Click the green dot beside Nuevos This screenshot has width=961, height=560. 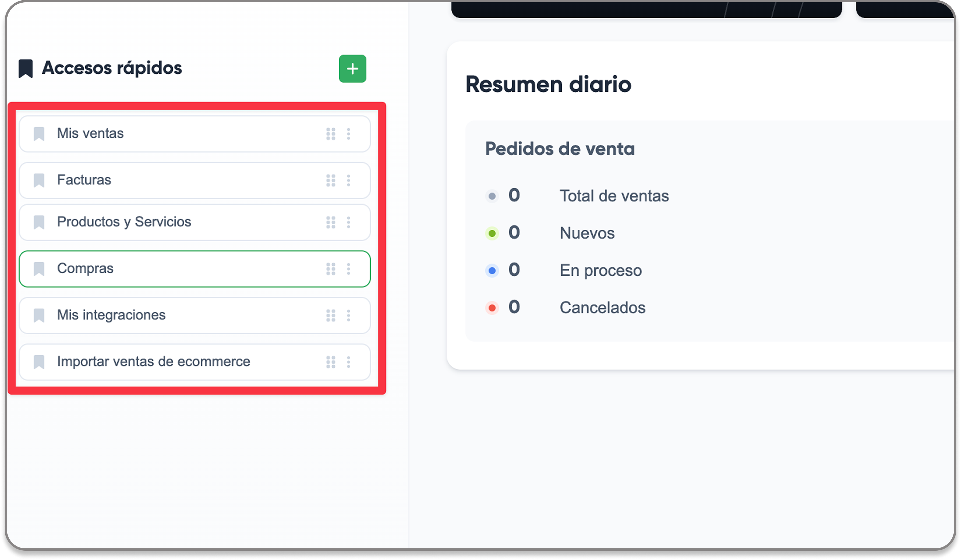pos(492,233)
